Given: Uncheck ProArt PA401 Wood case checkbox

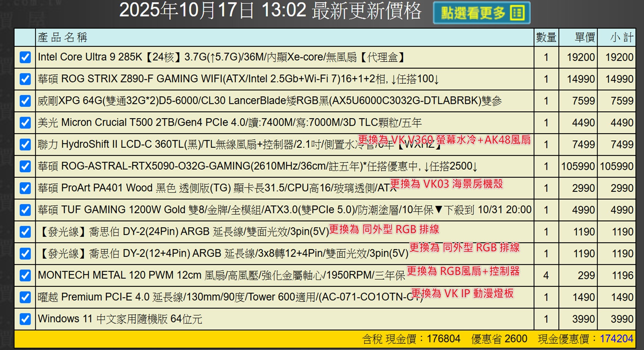Looking at the screenshot, I should (25, 188).
